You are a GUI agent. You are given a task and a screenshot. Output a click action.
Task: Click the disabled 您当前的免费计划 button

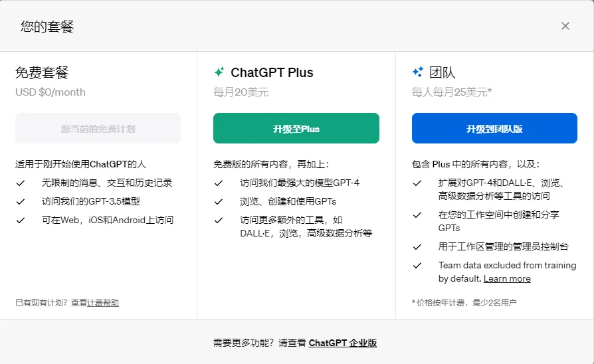(x=98, y=128)
